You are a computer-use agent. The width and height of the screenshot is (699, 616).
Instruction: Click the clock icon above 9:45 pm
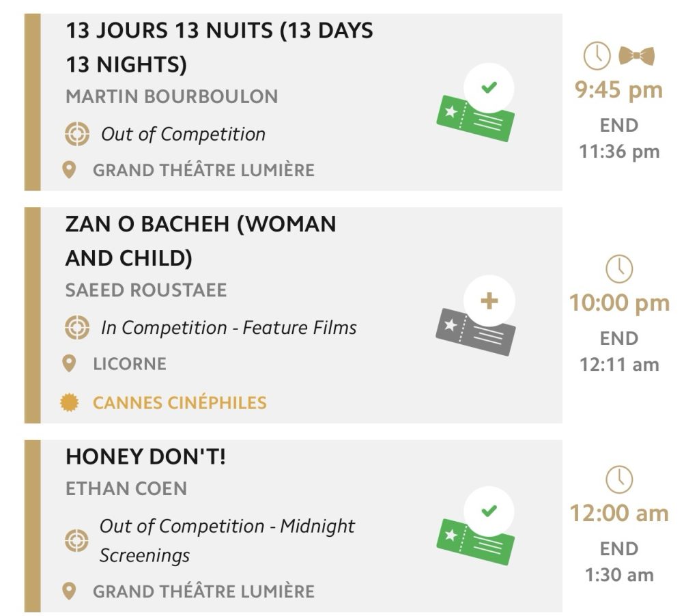(597, 56)
